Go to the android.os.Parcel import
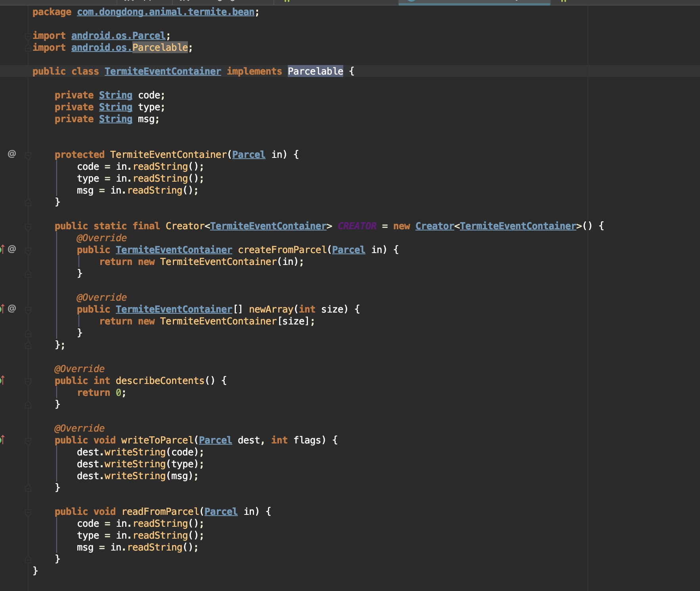The image size is (700, 591). click(x=119, y=36)
